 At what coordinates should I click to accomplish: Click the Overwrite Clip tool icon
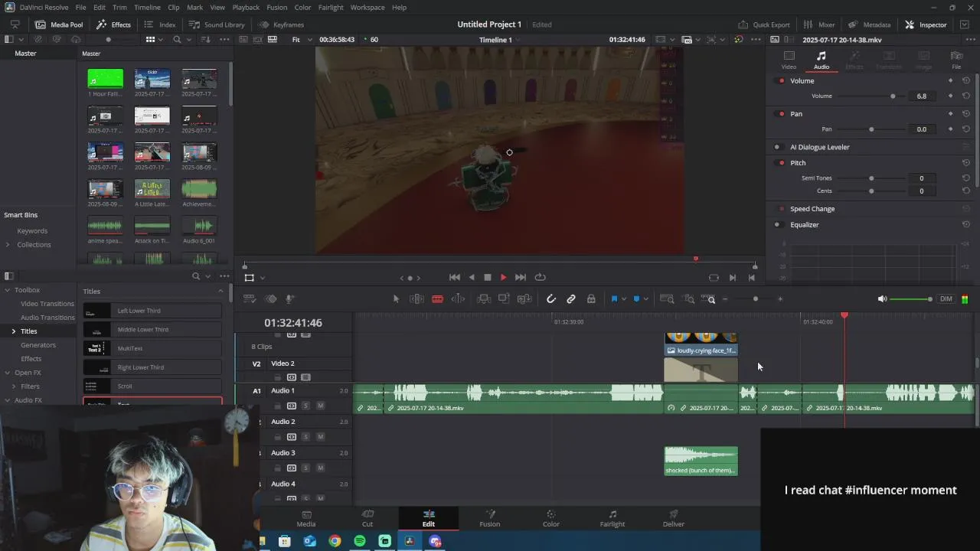click(504, 299)
